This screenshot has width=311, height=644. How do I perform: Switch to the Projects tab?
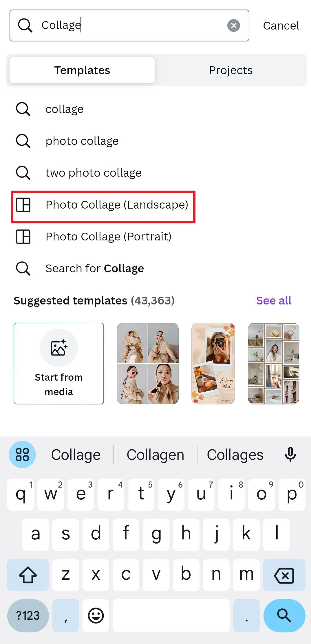coord(231,70)
